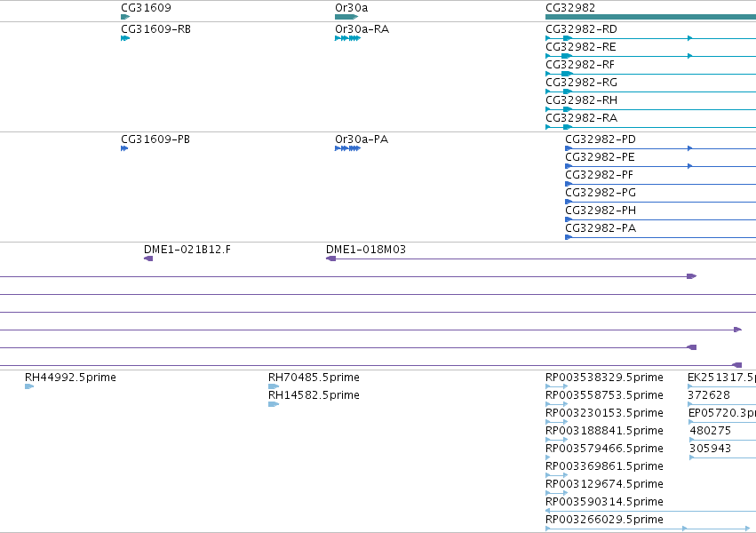Select EST RP003129674.5prime
Viewport: 756px width, 533px height.
point(605,484)
